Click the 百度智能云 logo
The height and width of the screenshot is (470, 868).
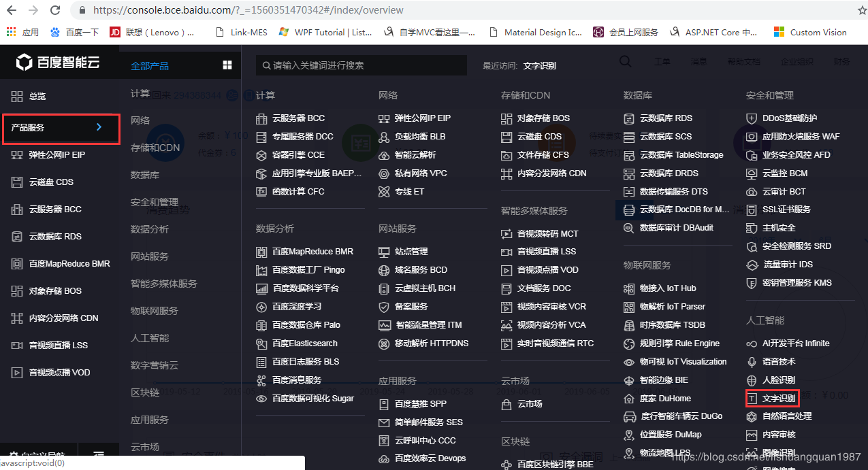click(x=58, y=63)
